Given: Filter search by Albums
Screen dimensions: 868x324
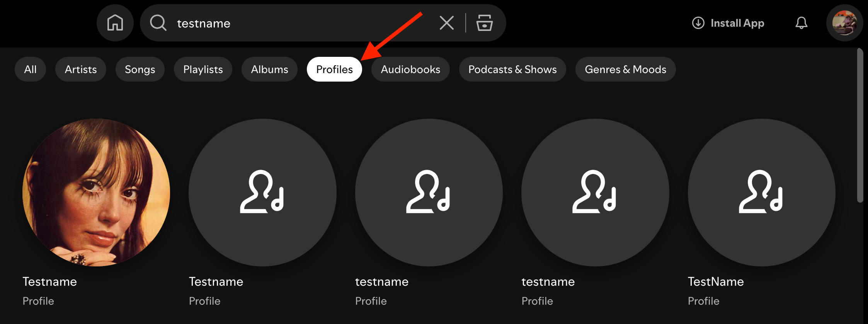Looking at the screenshot, I should (269, 69).
